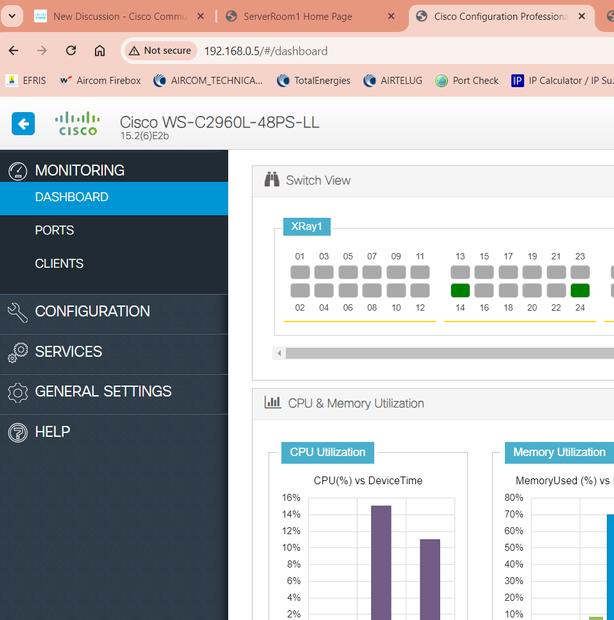Select DASHBOARD in sidebar
The image size is (614, 620).
coord(114,198)
